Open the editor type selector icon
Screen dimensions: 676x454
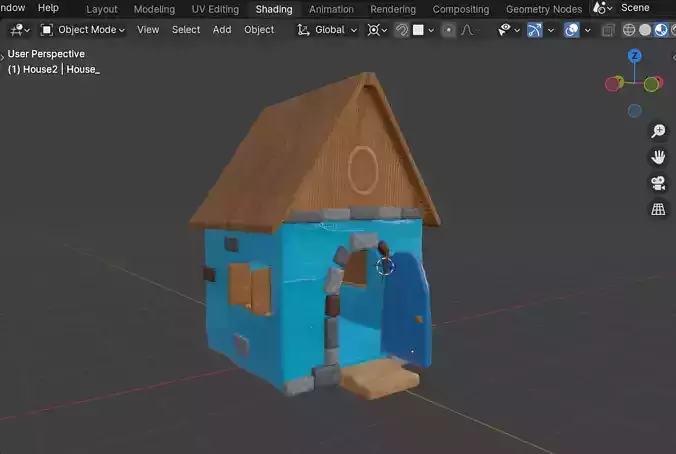tap(20, 30)
